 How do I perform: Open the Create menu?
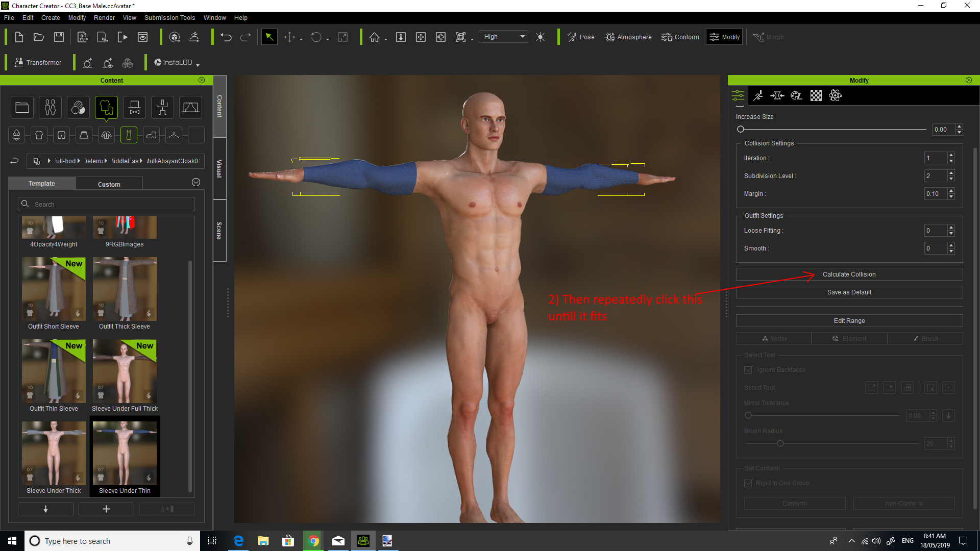coord(51,18)
